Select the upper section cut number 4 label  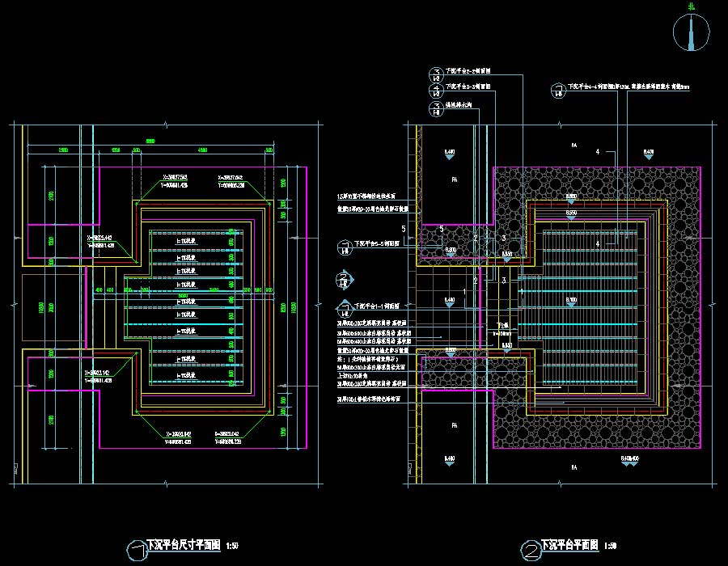(x=598, y=152)
